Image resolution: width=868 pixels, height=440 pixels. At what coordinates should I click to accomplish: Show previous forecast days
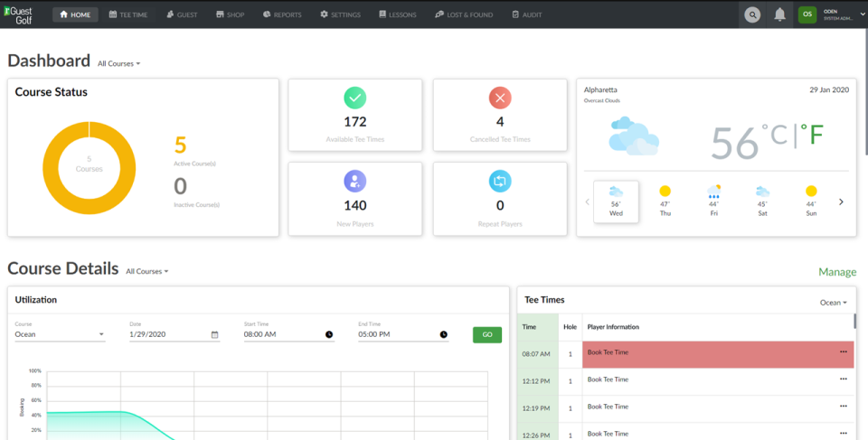[588, 202]
